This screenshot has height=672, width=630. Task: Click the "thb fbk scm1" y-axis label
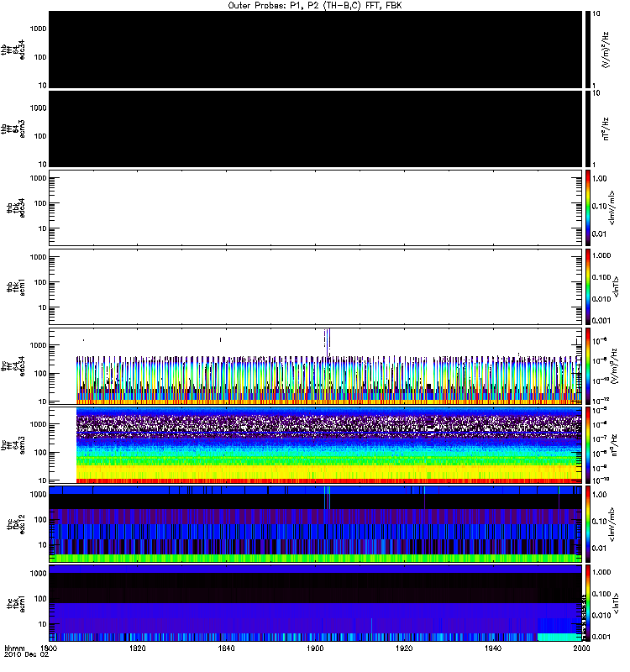(16, 286)
